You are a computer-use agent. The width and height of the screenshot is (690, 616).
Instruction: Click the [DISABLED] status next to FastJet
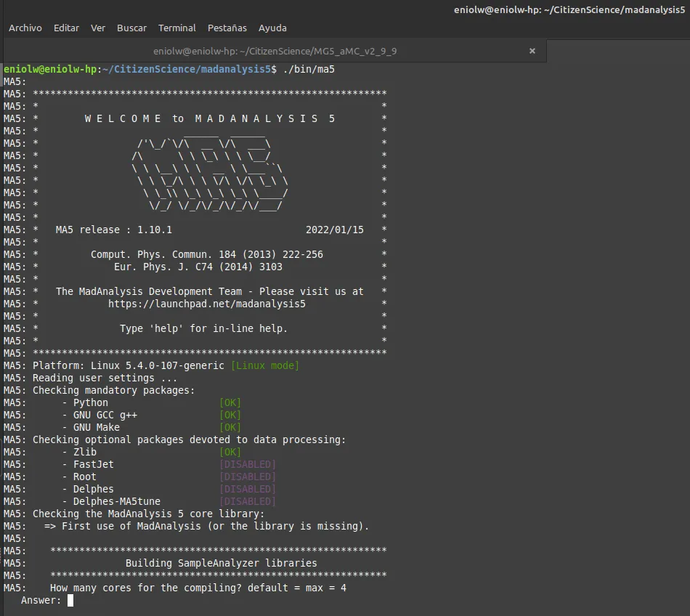click(248, 464)
